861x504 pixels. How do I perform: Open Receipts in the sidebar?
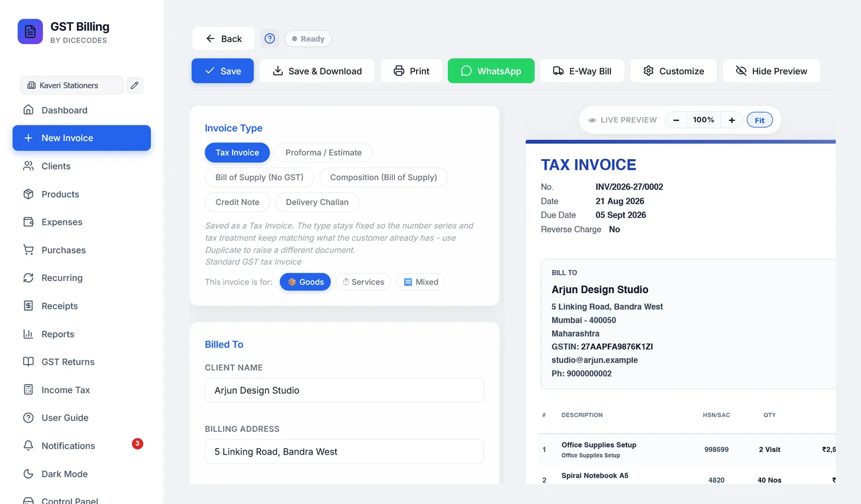[82, 306]
